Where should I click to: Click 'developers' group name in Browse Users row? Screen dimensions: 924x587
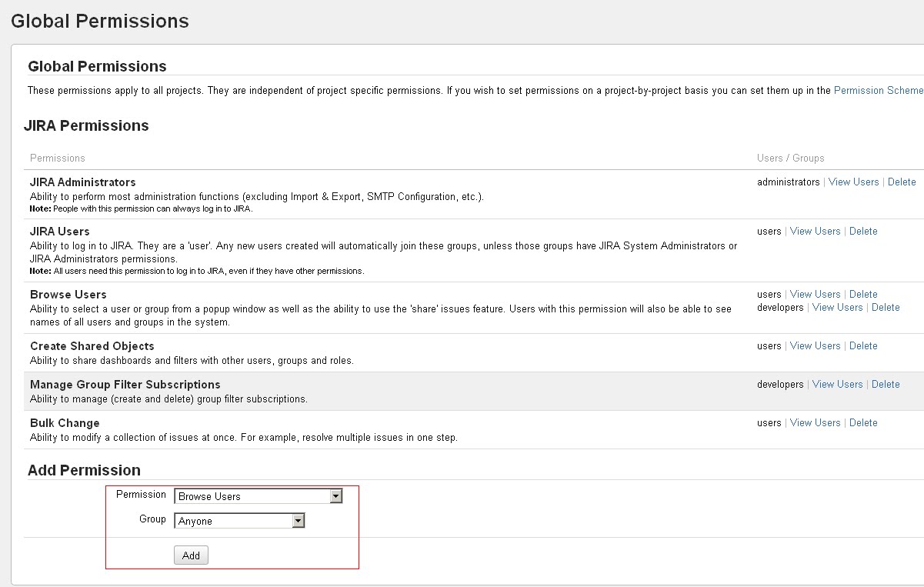pyautogui.click(x=780, y=308)
